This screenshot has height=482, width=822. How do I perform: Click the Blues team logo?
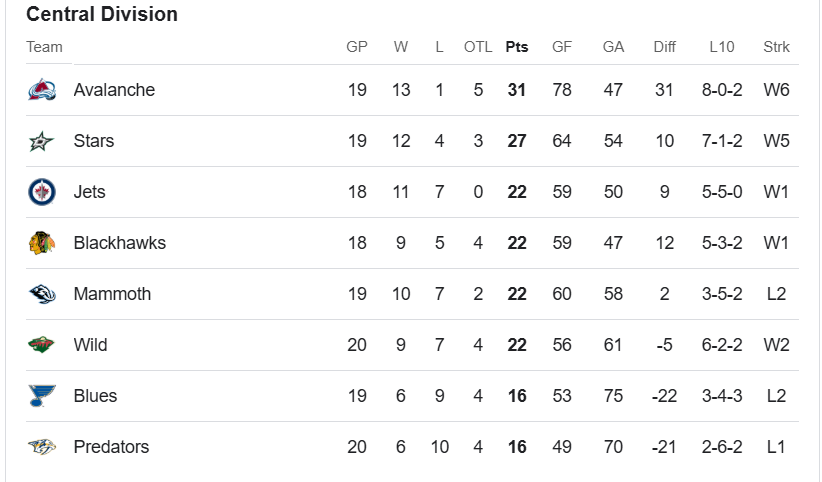[42, 396]
